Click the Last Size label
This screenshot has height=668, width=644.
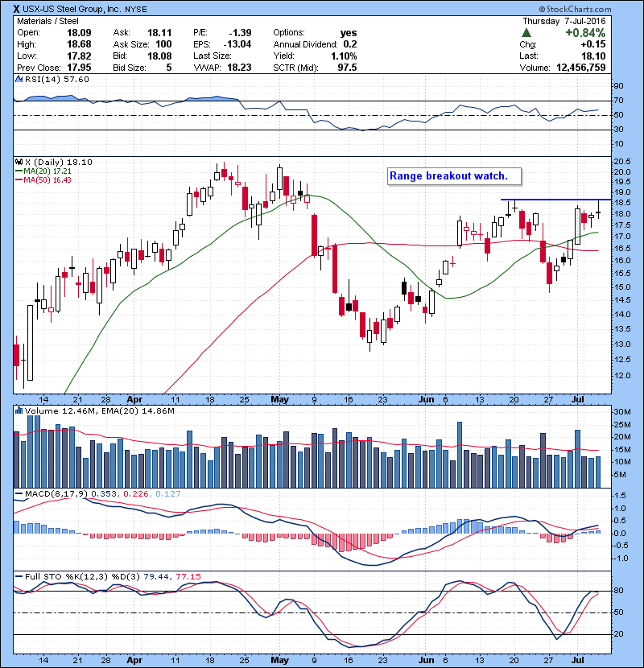[213, 56]
